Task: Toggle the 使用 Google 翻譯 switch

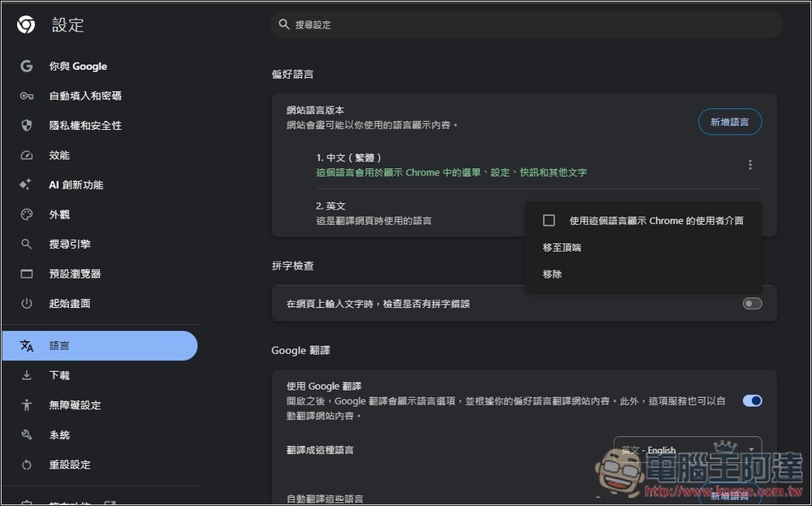Action: coord(752,400)
